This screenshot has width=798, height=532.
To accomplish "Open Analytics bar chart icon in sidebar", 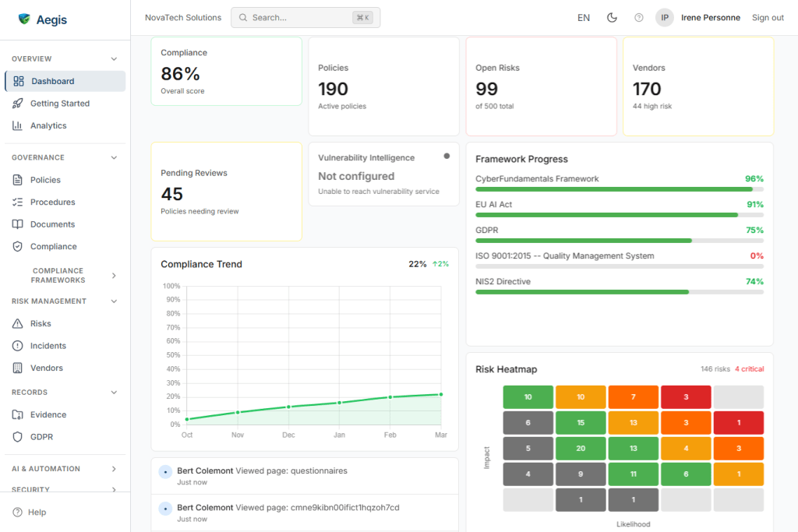I will (18, 125).
